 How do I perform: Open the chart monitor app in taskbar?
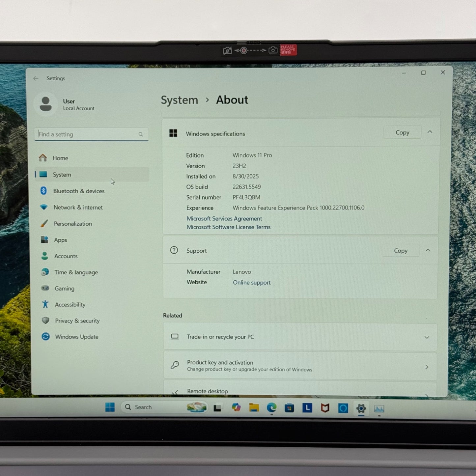[x=379, y=409]
